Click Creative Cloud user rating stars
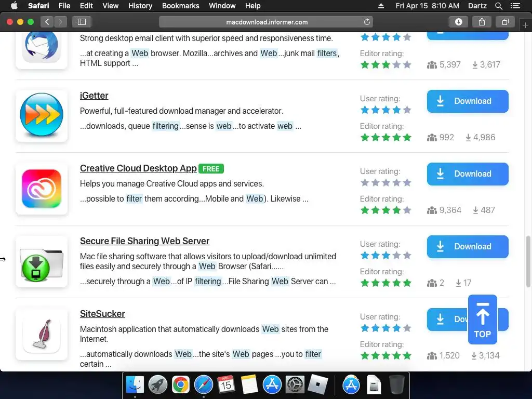532x399 pixels. click(x=386, y=183)
